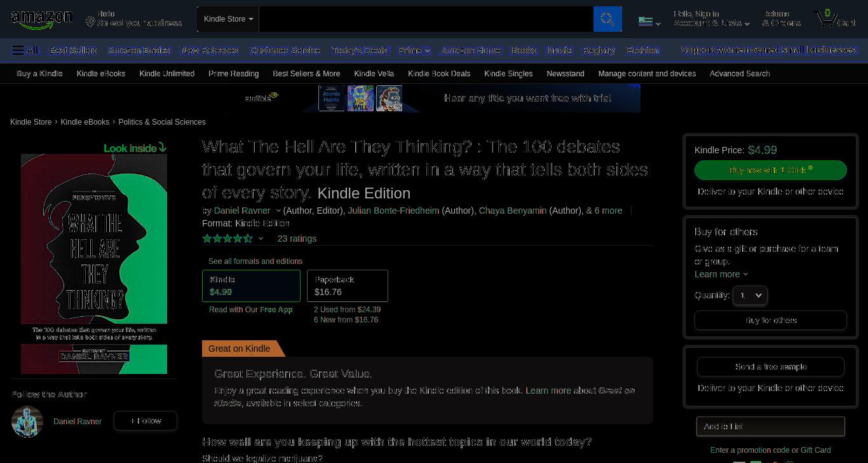Go to Kindle eBooks subnav tab

pos(101,74)
